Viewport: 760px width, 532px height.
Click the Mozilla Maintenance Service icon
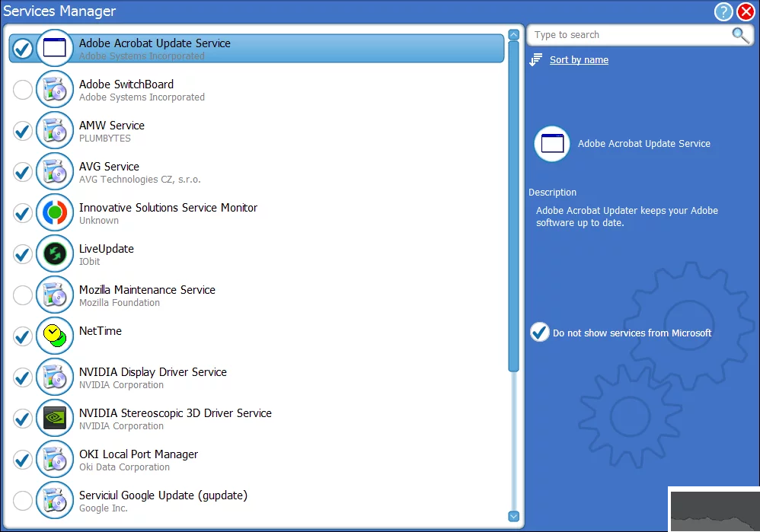click(x=54, y=295)
